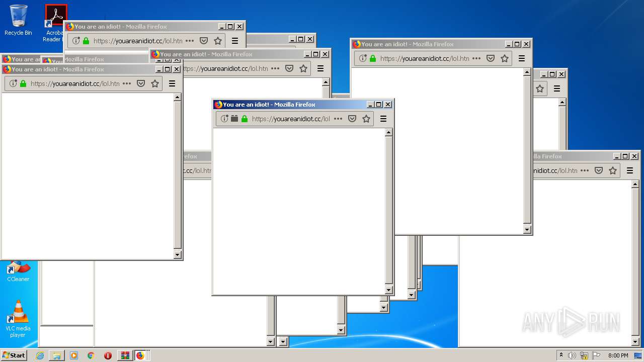Image resolution: width=644 pixels, height=362 pixels.
Task: Save to Pocket in the active Firefox window
Action: point(352,119)
